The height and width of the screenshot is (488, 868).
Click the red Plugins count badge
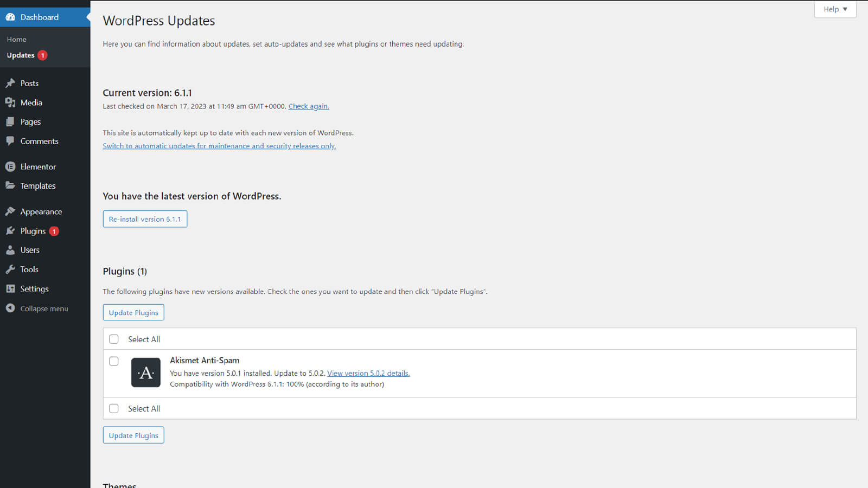point(54,231)
